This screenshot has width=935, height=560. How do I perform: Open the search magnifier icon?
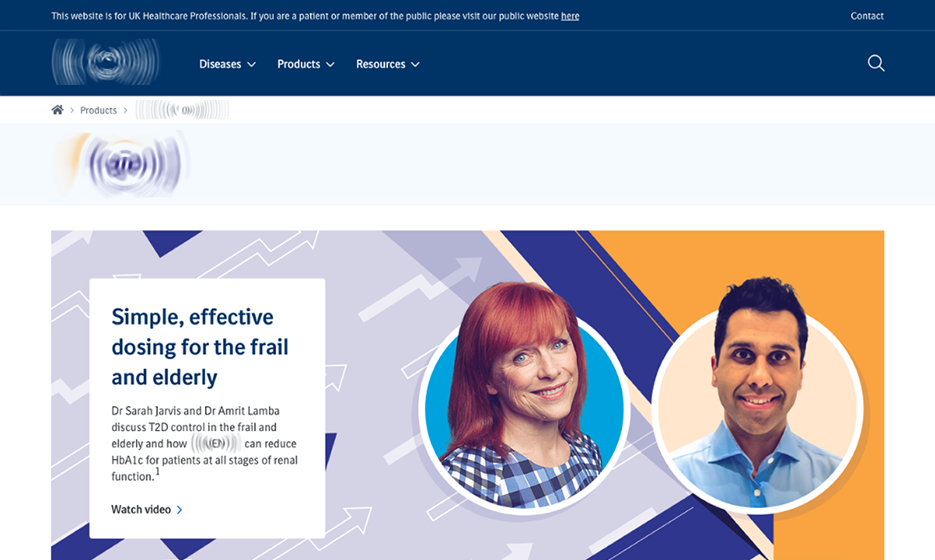pos(876,63)
